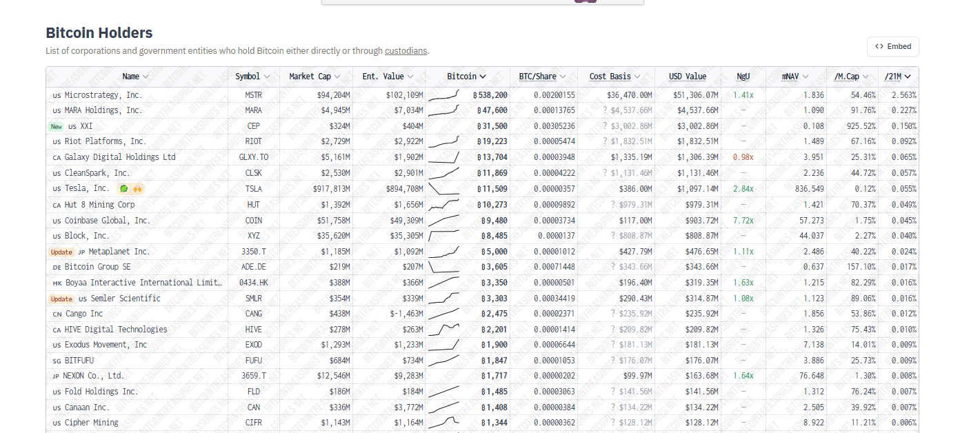This screenshot has height=433, width=980.
Task: Click the 0434.HK ticker symbol
Action: [x=253, y=283]
